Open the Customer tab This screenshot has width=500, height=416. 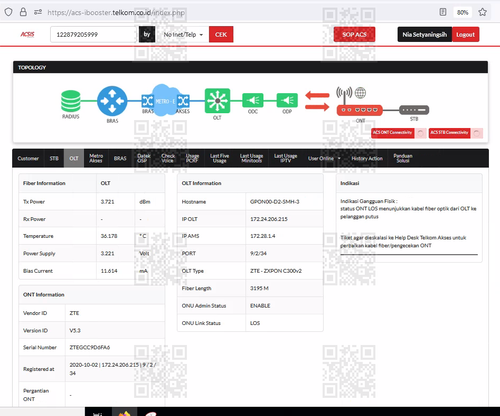click(x=28, y=158)
